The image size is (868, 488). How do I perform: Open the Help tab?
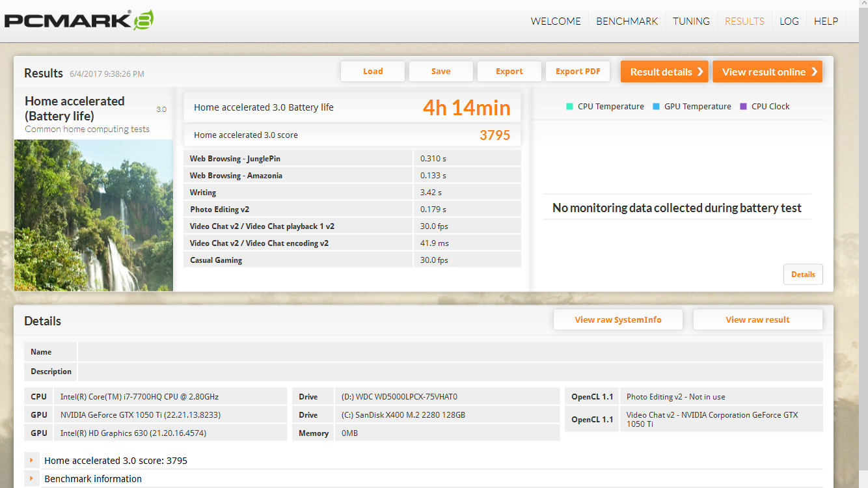(826, 21)
